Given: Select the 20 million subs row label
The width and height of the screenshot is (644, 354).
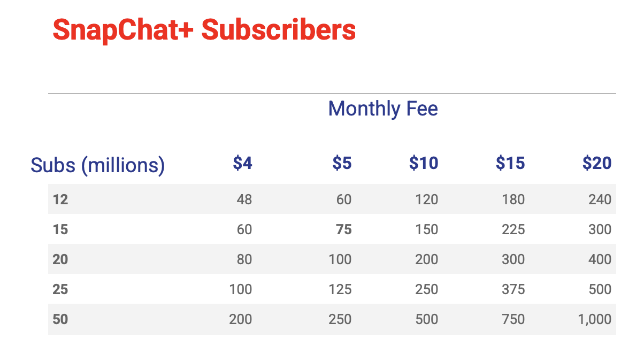Looking at the screenshot, I should [x=60, y=259].
